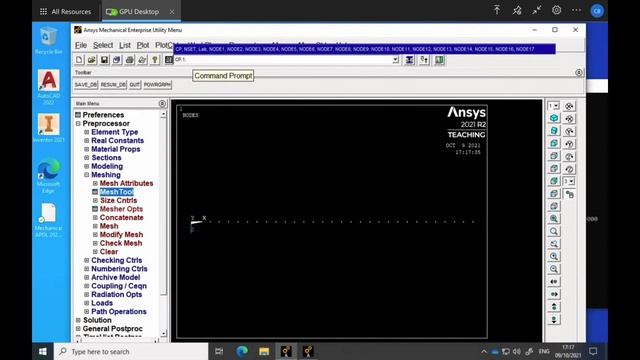Open the Windows Start menu
Screen dimensions: 640x360
pyautogui.click(x=43, y=351)
